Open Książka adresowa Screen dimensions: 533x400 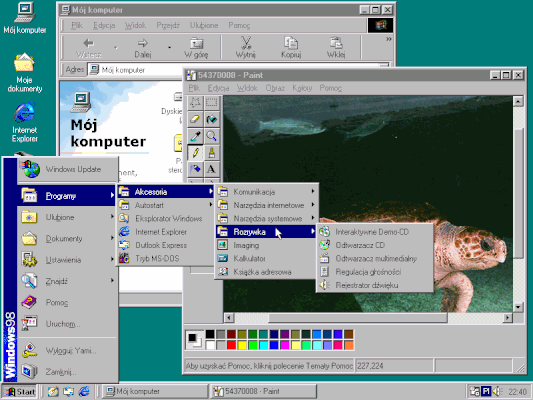266,272
